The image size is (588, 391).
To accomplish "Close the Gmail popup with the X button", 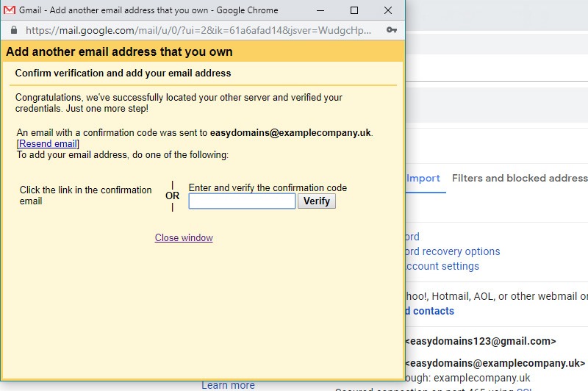I will [388, 10].
